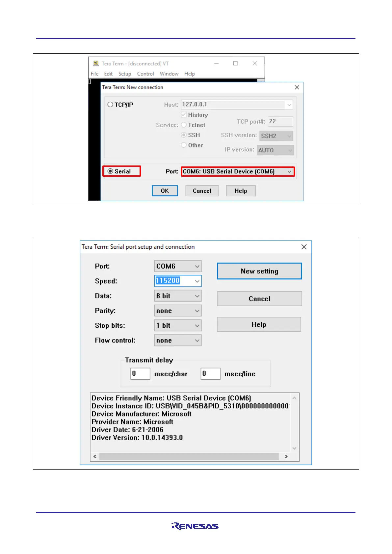Open the Help menu in Tera Term
This screenshot has height=554, width=392.
(190, 74)
